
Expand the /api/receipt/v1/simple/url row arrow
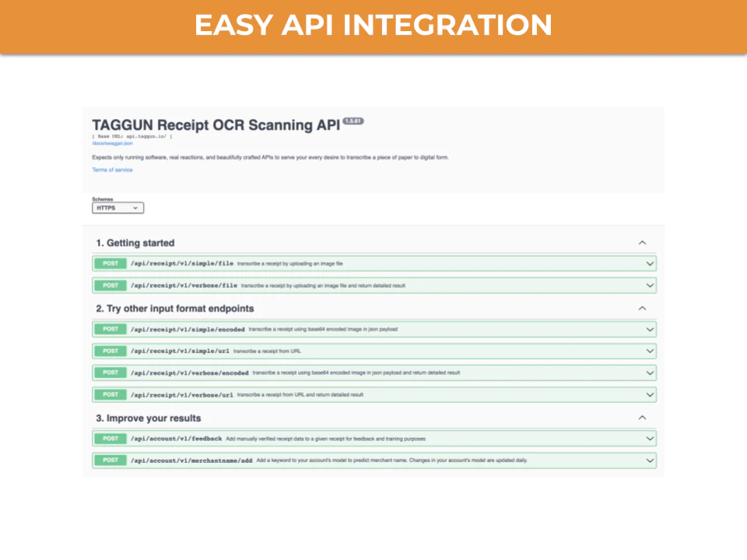pos(650,351)
